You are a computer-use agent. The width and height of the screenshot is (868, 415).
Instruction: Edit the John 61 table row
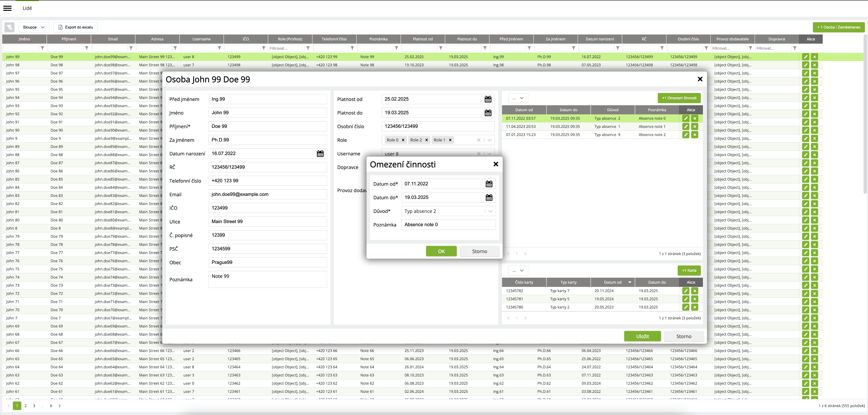[x=805, y=392]
